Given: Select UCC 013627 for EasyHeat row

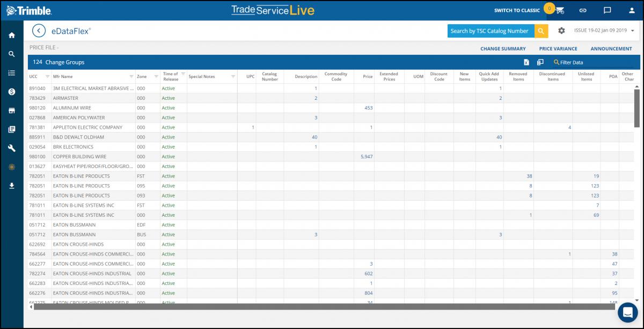Looking at the screenshot, I should pyautogui.click(x=37, y=166).
